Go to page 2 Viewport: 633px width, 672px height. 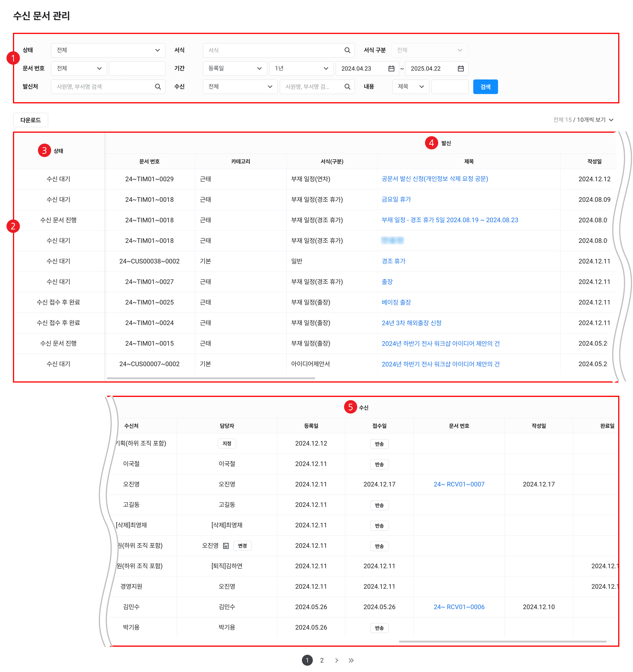click(x=322, y=660)
